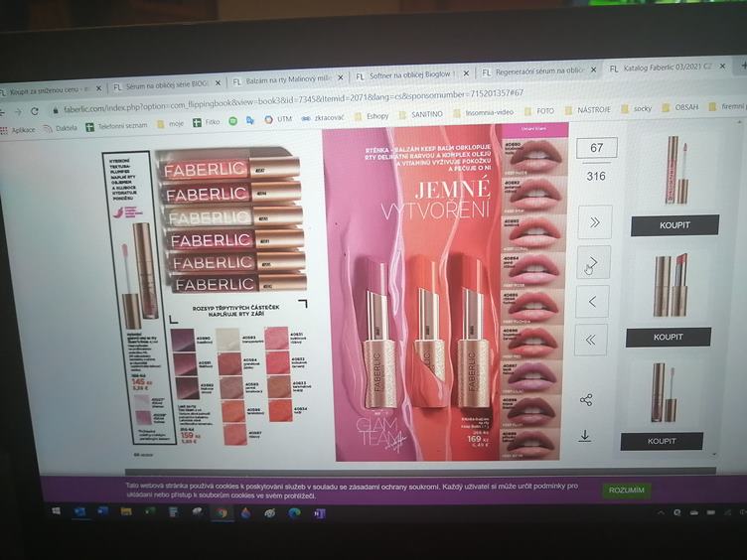
Task: Go forward with the browser forward arrow
Action: click(x=18, y=112)
